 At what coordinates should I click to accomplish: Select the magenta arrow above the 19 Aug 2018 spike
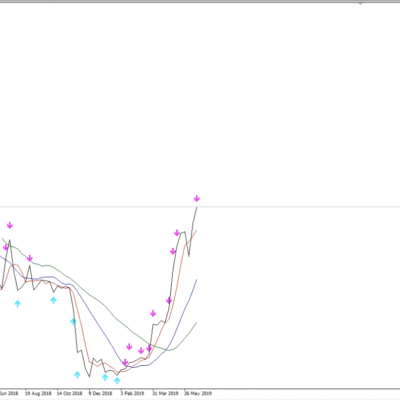pos(30,258)
